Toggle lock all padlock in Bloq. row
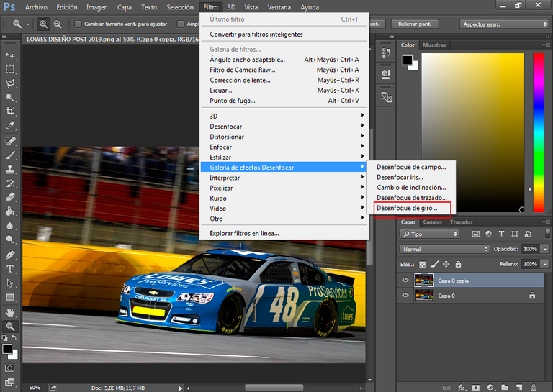This screenshot has height=392, width=553. coord(458,264)
